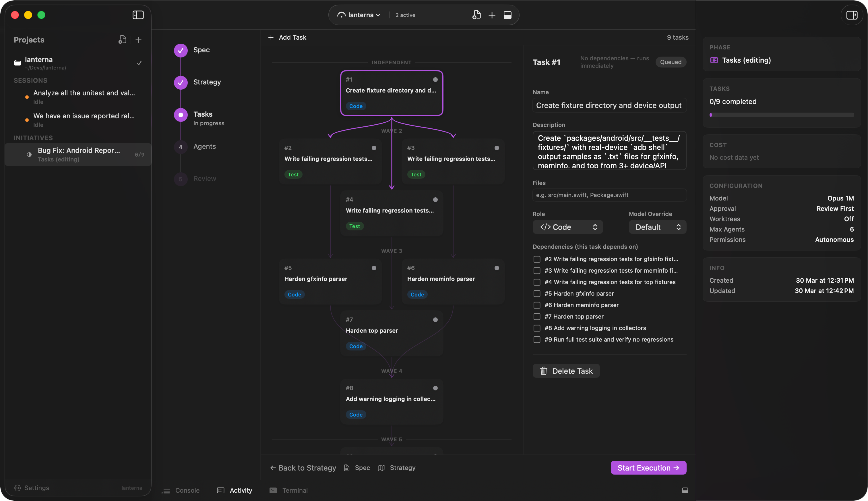Check dependency #9 Run full test suite

(536, 340)
